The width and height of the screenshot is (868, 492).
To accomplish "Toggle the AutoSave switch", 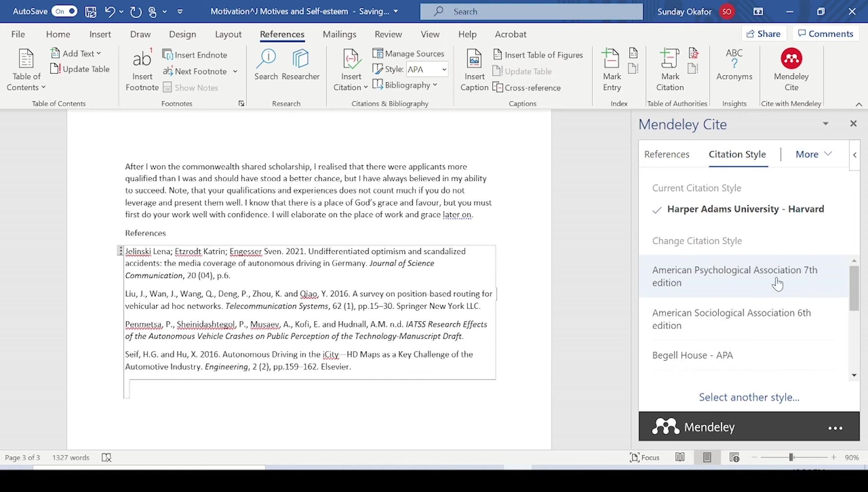I will coord(64,11).
